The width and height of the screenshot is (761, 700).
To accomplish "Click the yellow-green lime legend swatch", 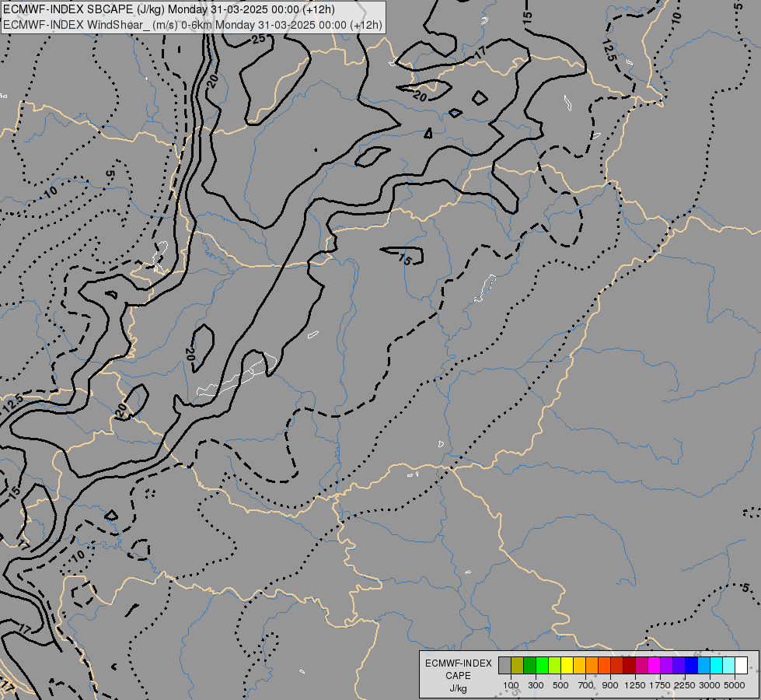I will [x=554, y=666].
